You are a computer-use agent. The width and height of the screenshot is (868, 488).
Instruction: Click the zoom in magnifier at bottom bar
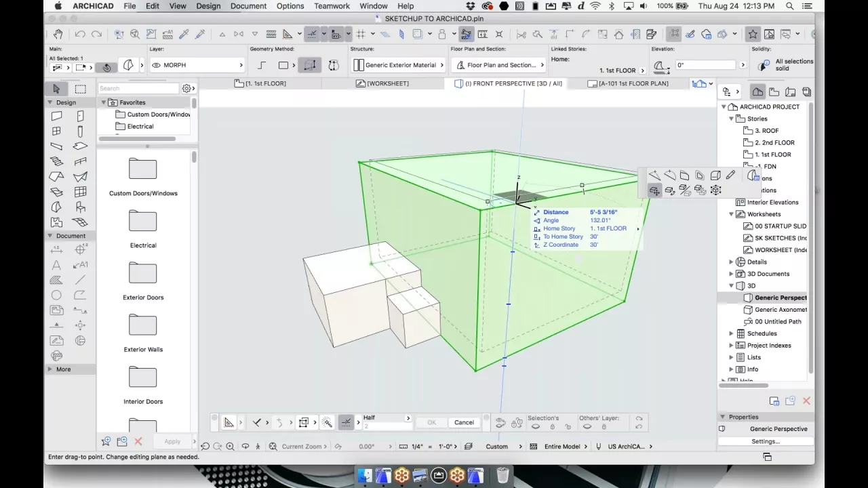point(230,446)
